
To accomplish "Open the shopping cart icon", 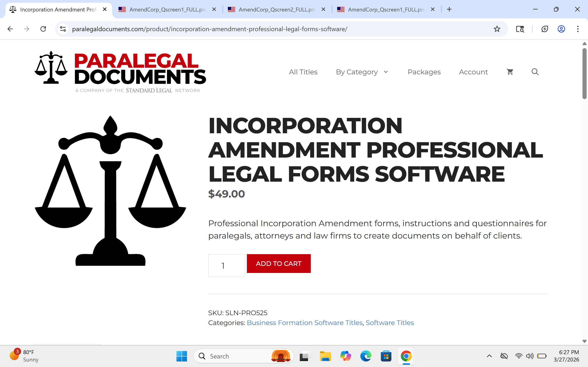I will tap(510, 72).
